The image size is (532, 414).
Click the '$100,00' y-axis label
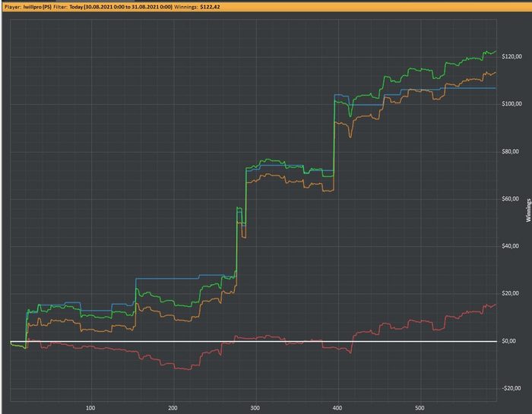point(511,104)
